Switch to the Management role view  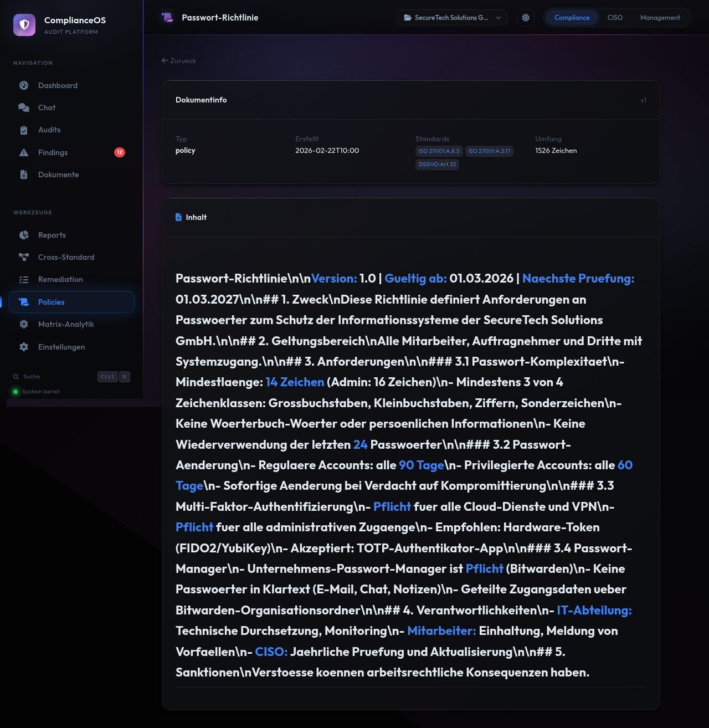(660, 18)
